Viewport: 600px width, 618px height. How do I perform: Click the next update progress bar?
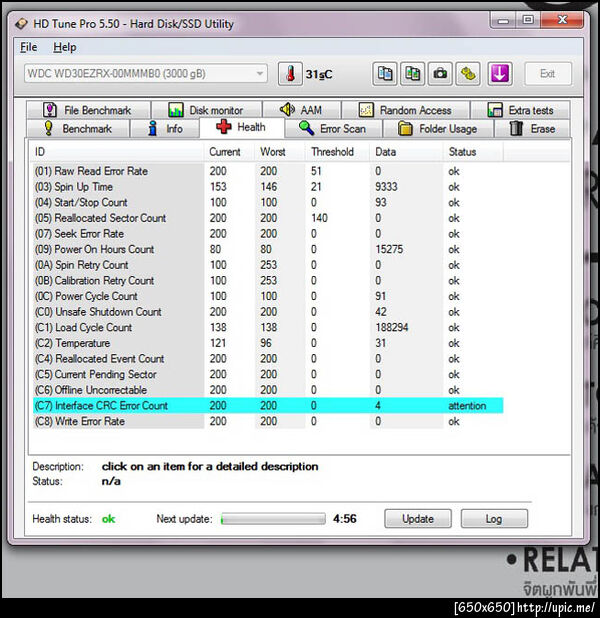pyautogui.click(x=273, y=519)
